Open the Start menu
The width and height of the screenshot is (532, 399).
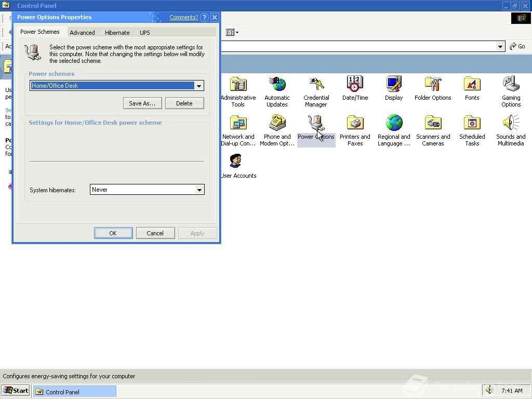pos(16,391)
